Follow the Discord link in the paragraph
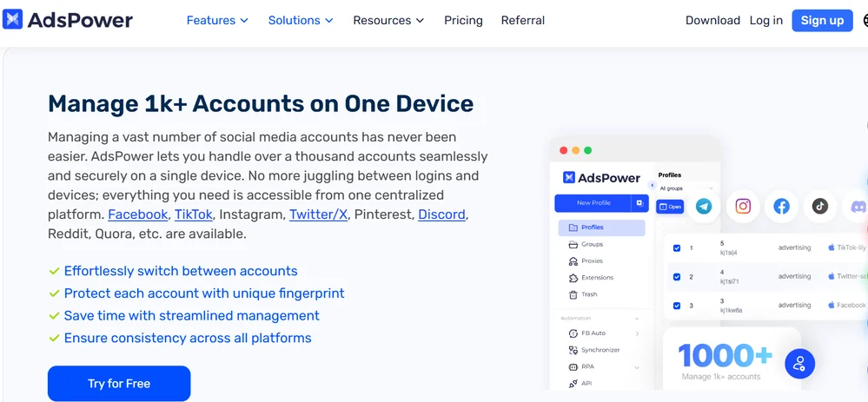Viewport: 868px width, 402px height. (441, 214)
